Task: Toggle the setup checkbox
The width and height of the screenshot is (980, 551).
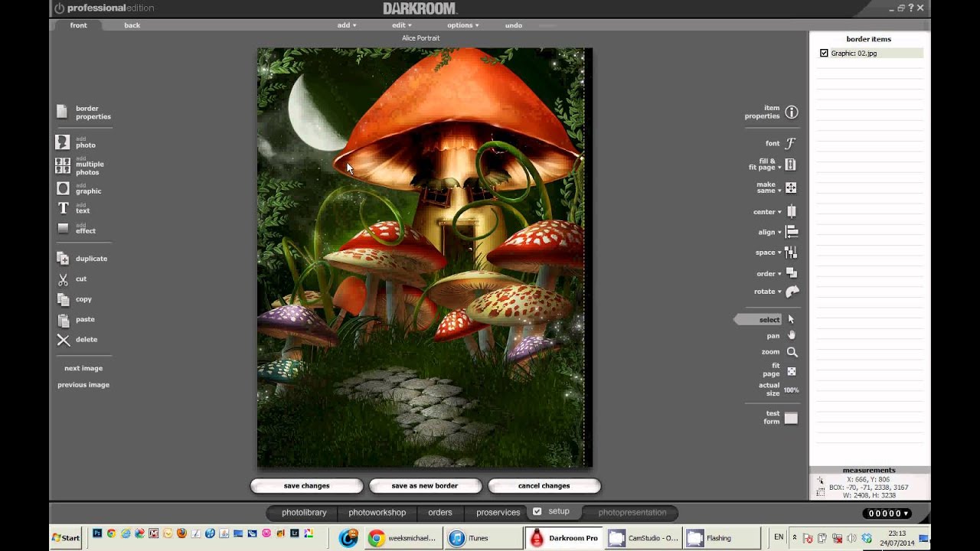Action: [x=537, y=512]
